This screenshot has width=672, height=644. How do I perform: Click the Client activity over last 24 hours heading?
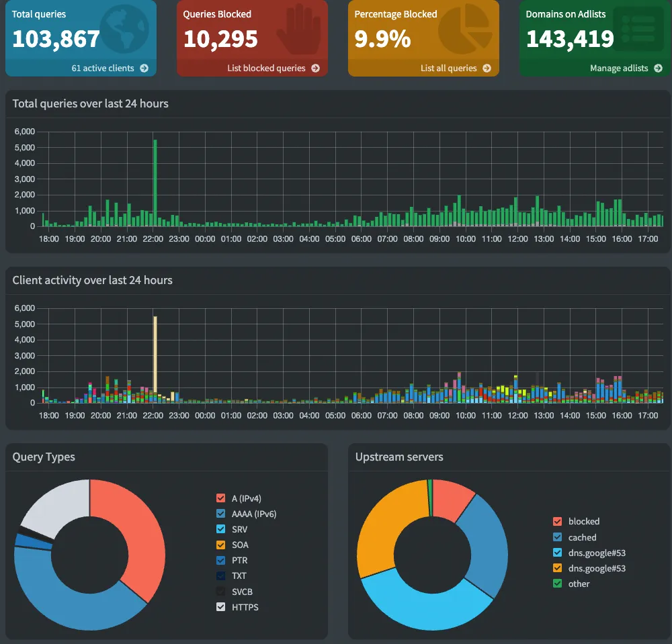[x=93, y=280]
